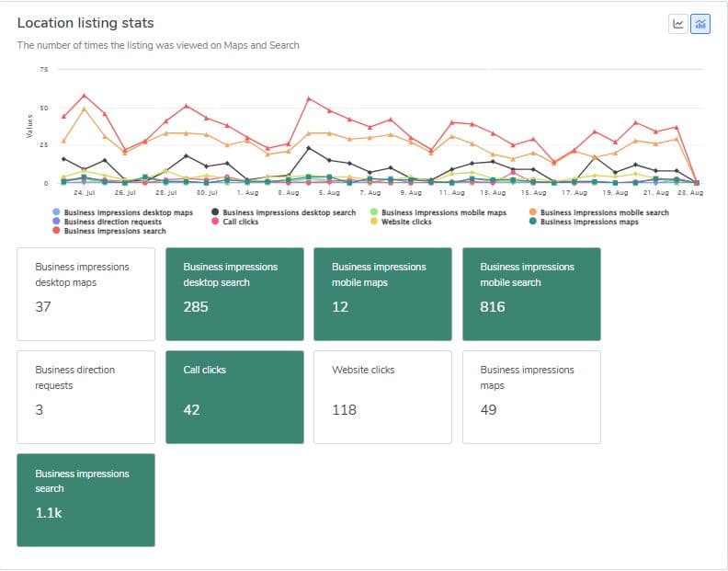Image resolution: width=728 pixels, height=571 pixels.
Task: Deselect the Business impressions desktop search card
Action: [x=234, y=294]
